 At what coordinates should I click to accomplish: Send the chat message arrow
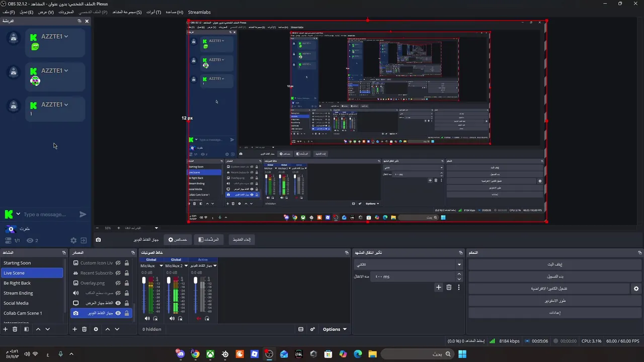click(x=83, y=214)
